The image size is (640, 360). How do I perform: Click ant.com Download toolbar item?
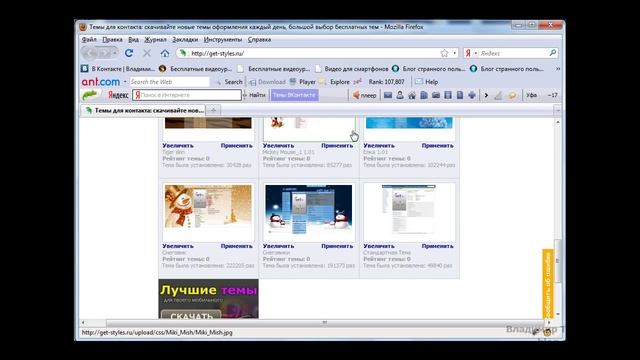point(267,82)
